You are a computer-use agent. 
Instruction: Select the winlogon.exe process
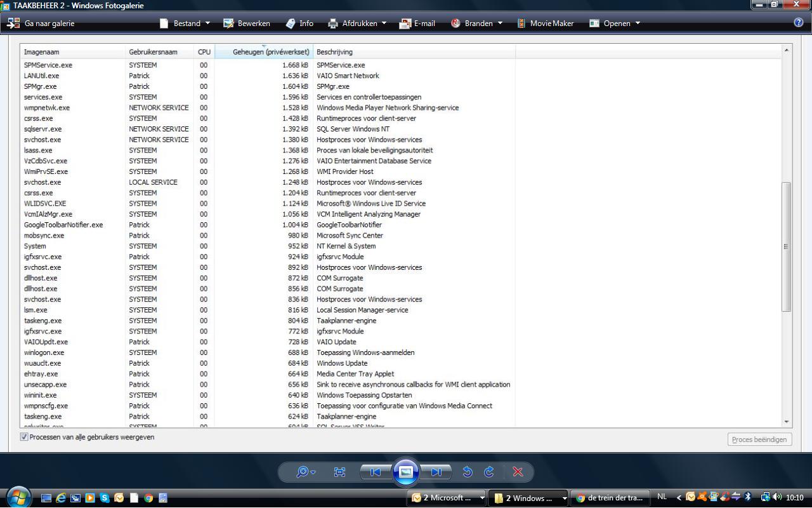click(44, 352)
